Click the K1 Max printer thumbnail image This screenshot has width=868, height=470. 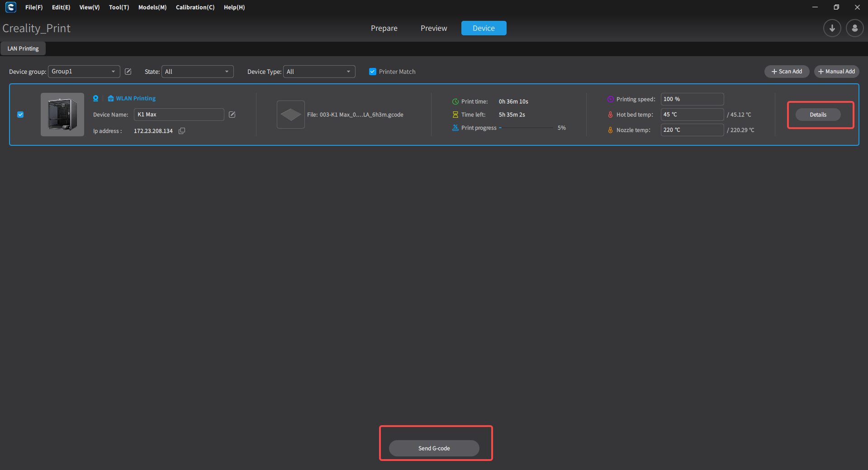[62, 115]
